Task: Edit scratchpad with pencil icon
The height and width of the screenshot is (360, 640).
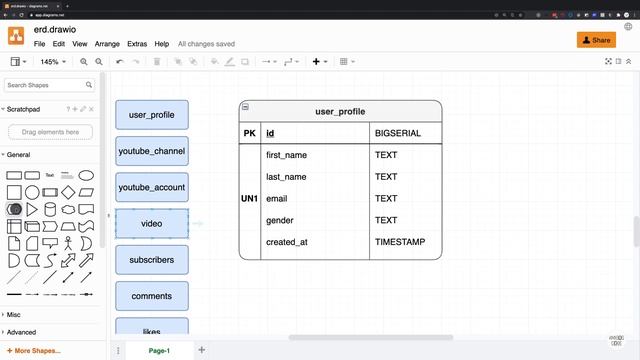Action: (83, 109)
